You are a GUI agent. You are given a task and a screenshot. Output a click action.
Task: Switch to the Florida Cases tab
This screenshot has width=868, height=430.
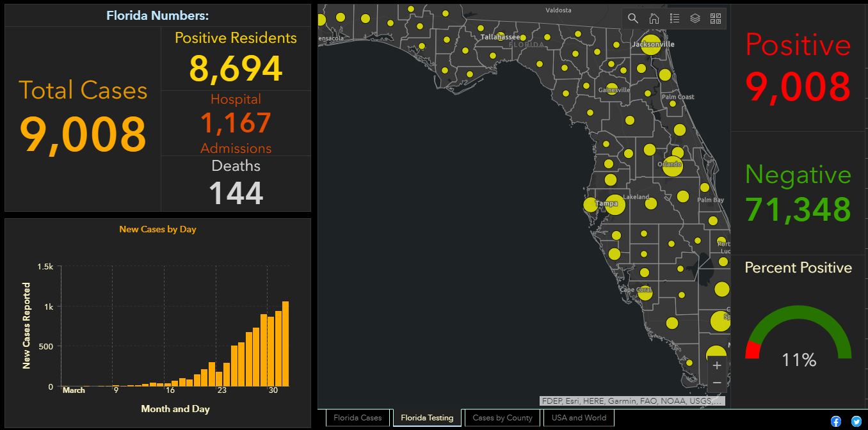point(357,418)
